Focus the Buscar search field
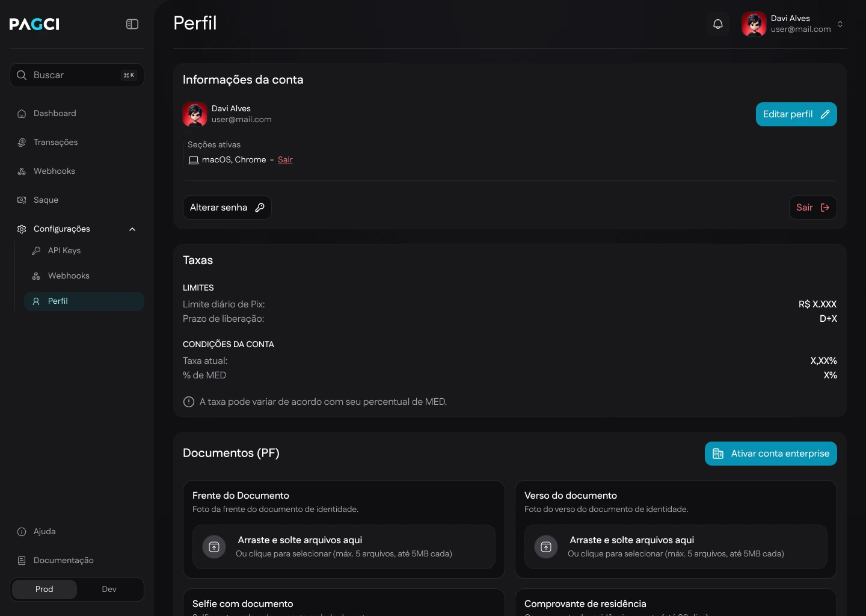This screenshot has height=616, width=866. (77, 75)
